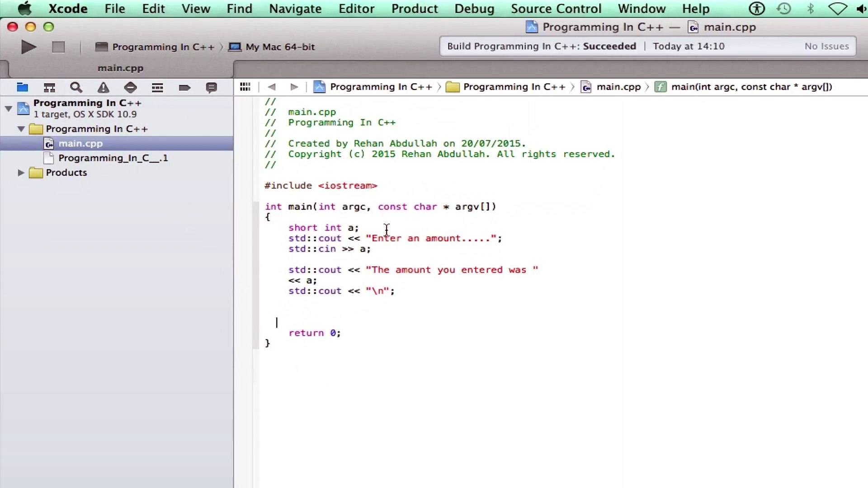Open the Symbol navigator icon

point(49,88)
